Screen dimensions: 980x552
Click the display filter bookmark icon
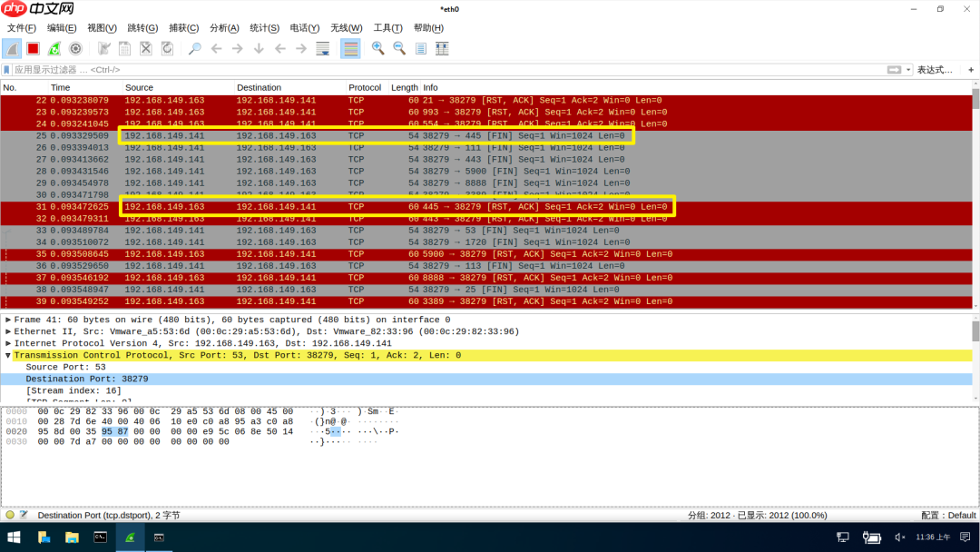[7, 69]
